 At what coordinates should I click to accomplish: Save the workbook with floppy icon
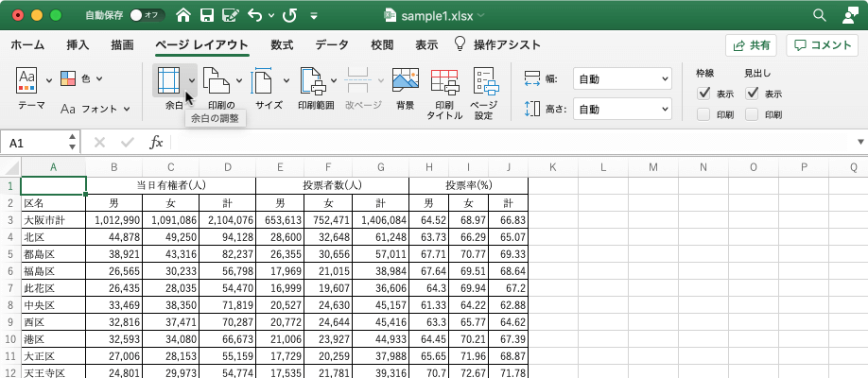click(x=206, y=15)
